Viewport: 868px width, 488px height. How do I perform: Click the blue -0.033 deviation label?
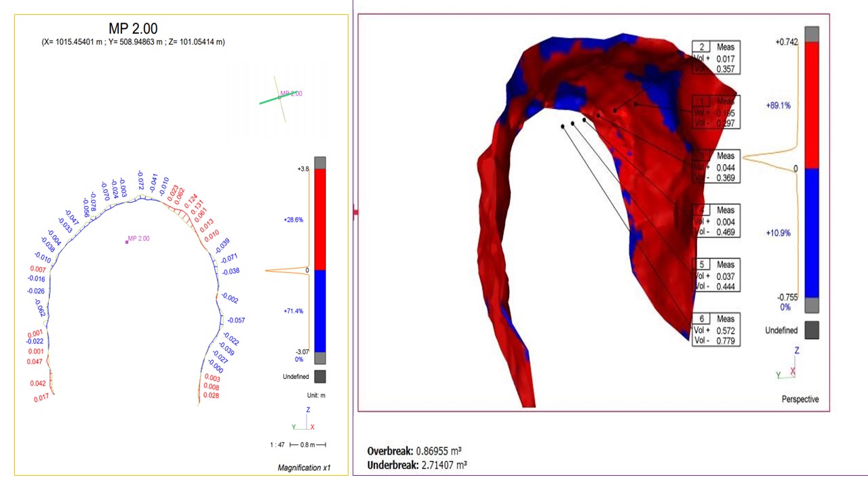(x=64, y=225)
